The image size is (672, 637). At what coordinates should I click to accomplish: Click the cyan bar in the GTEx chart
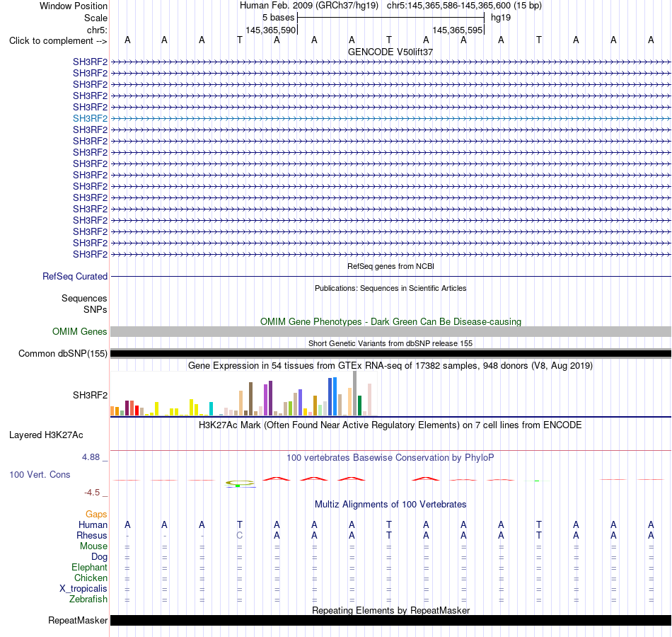click(x=211, y=409)
